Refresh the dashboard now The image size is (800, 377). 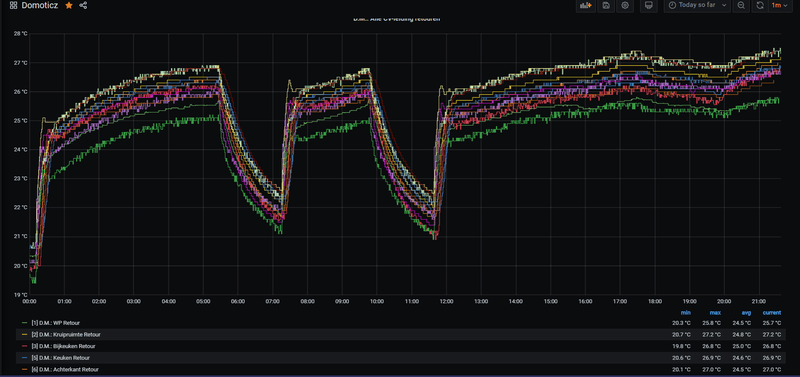click(x=760, y=5)
